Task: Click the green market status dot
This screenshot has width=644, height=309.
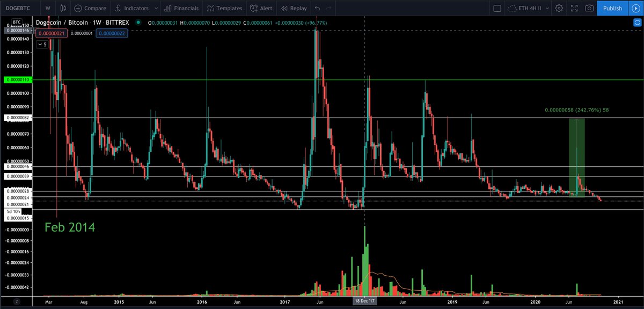Action: [139, 23]
